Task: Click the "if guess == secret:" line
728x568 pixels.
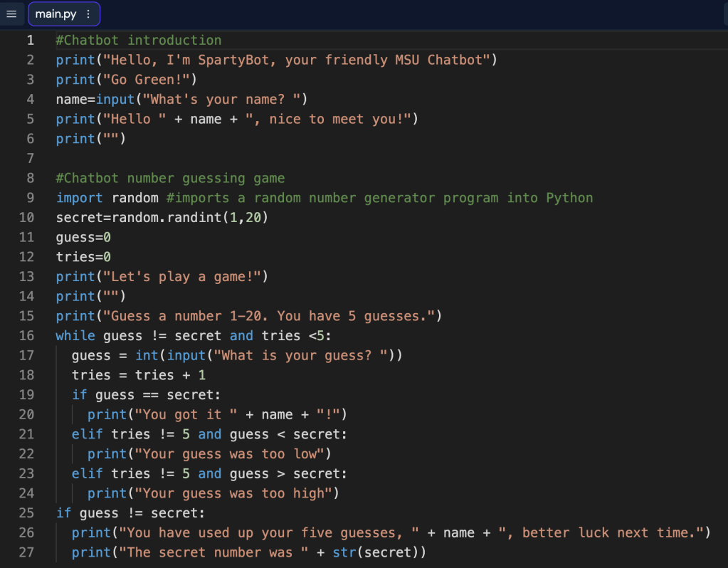Action: pyautogui.click(x=147, y=395)
